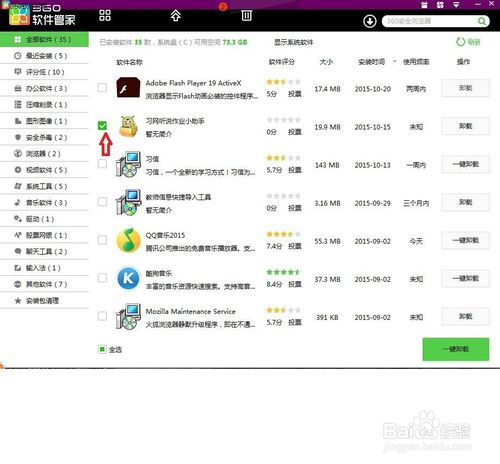Click the 习网听说作业小助手 mascot icon
The height and width of the screenshot is (464, 500).
(x=128, y=126)
